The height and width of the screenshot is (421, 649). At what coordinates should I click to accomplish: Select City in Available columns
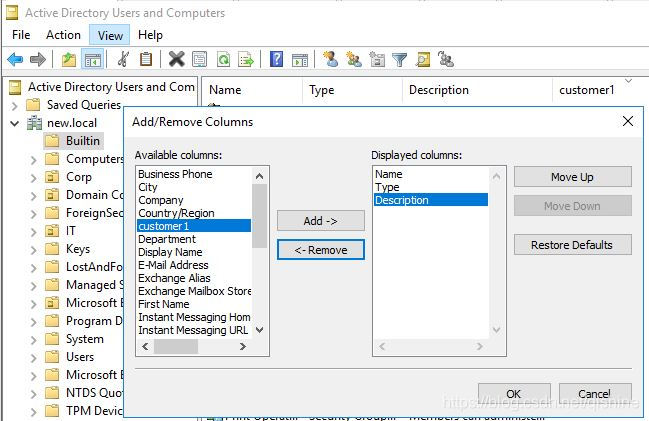pos(194,187)
